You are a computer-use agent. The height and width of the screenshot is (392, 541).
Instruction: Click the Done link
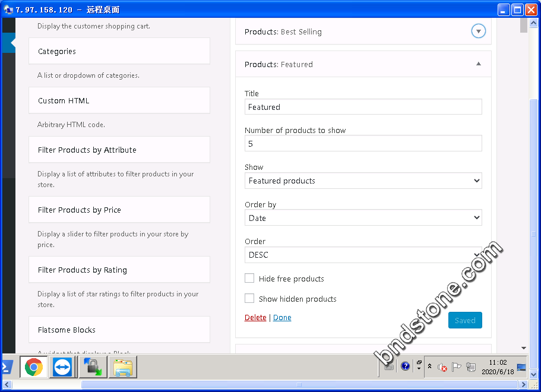click(x=282, y=318)
